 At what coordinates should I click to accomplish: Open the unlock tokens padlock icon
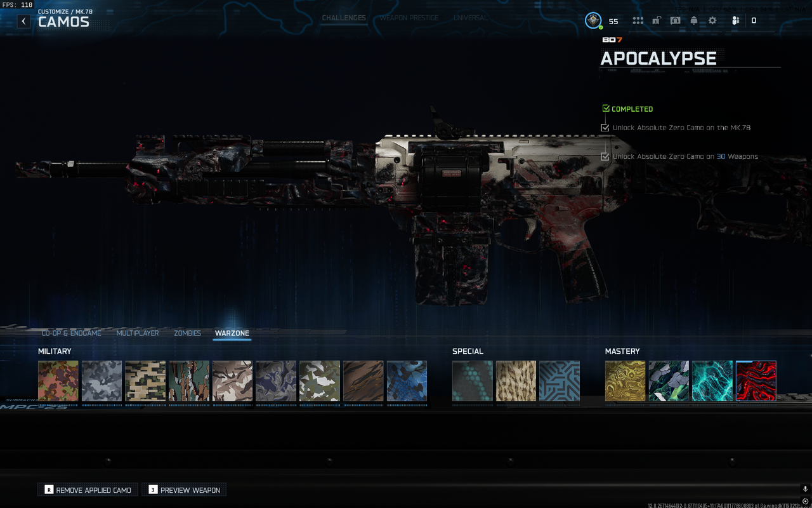pyautogui.click(x=657, y=20)
